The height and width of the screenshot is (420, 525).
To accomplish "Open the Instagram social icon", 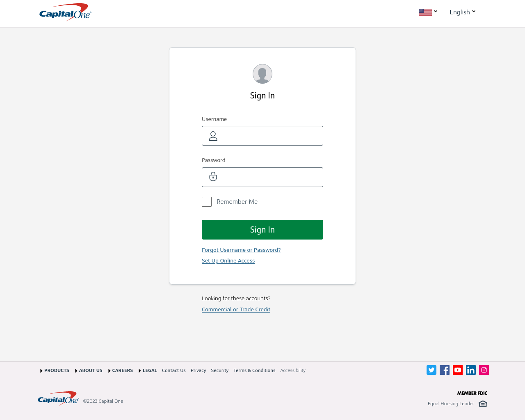I will pos(484,370).
